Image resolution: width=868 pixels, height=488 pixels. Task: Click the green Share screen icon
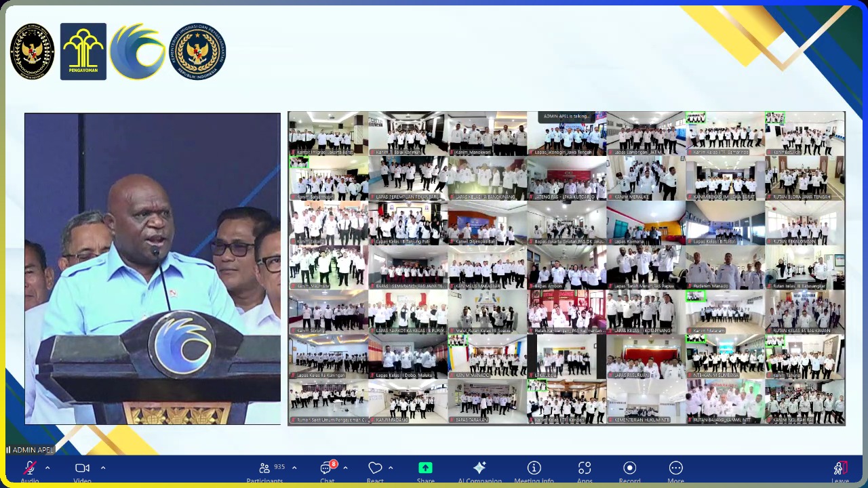click(425, 468)
